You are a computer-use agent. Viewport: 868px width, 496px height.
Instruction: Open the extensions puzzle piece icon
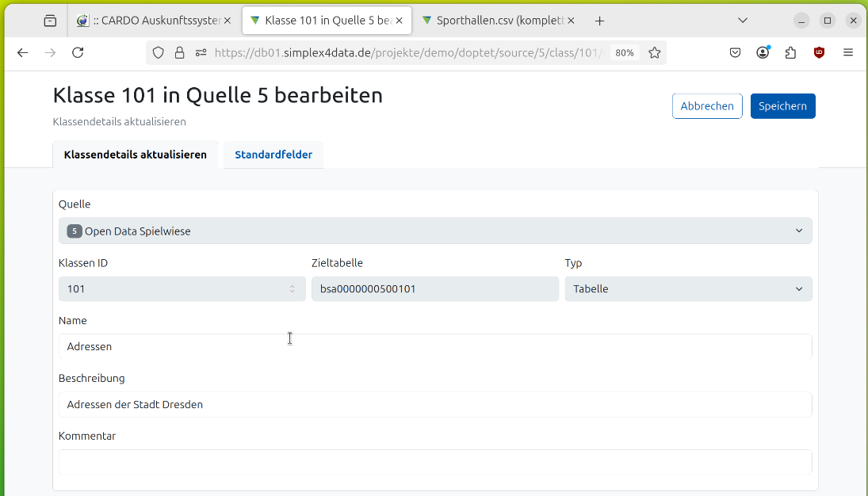(790, 52)
